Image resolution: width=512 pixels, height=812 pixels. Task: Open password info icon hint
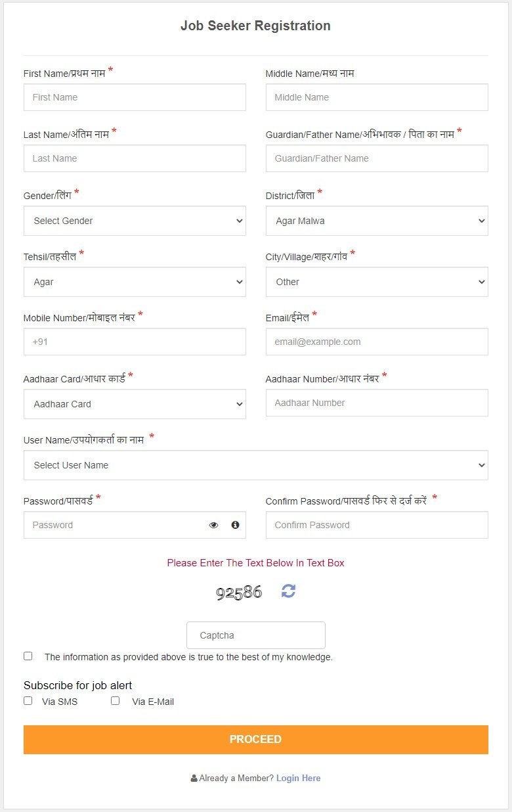tap(235, 525)
